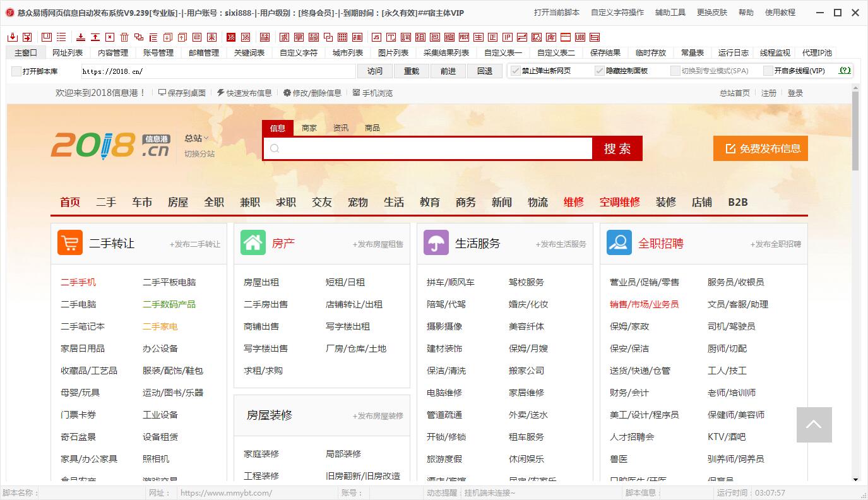Screen dimensions: 868x500
Task: Click the 切换分站 link
Action: 199,153
